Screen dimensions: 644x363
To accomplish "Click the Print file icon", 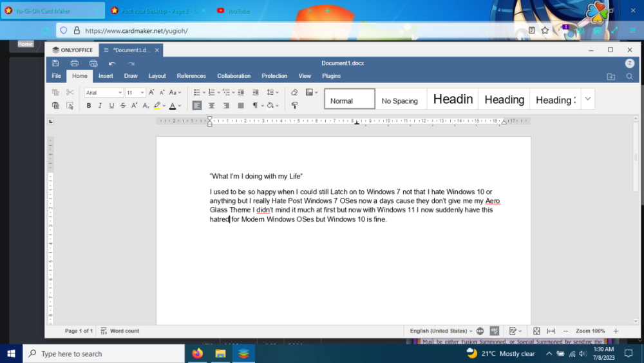I will click(75, 63).
